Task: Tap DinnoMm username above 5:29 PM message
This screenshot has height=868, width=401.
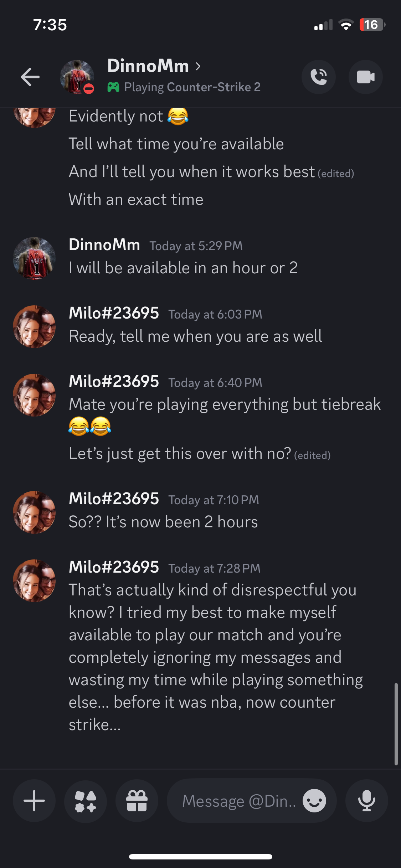Action: click(x=104, y=245)
